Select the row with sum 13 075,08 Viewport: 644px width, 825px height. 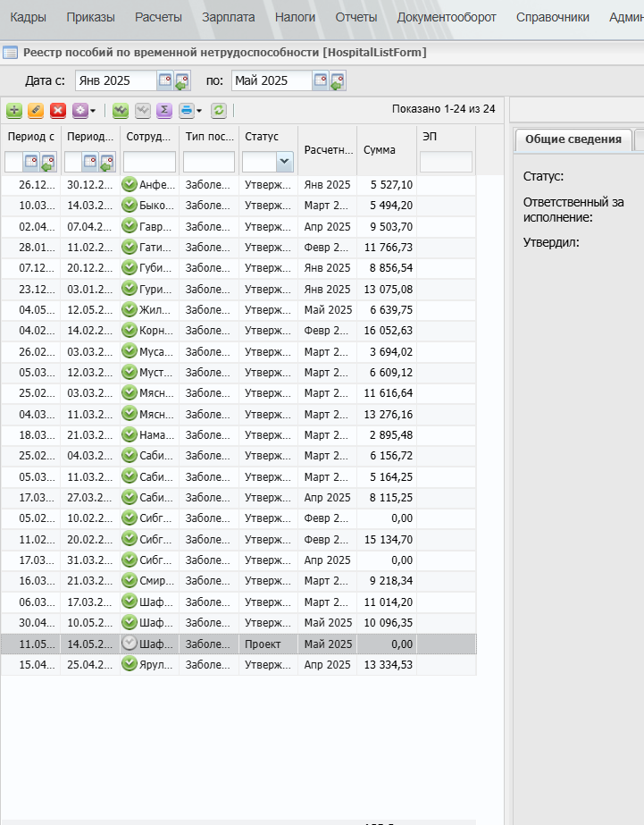238,290
